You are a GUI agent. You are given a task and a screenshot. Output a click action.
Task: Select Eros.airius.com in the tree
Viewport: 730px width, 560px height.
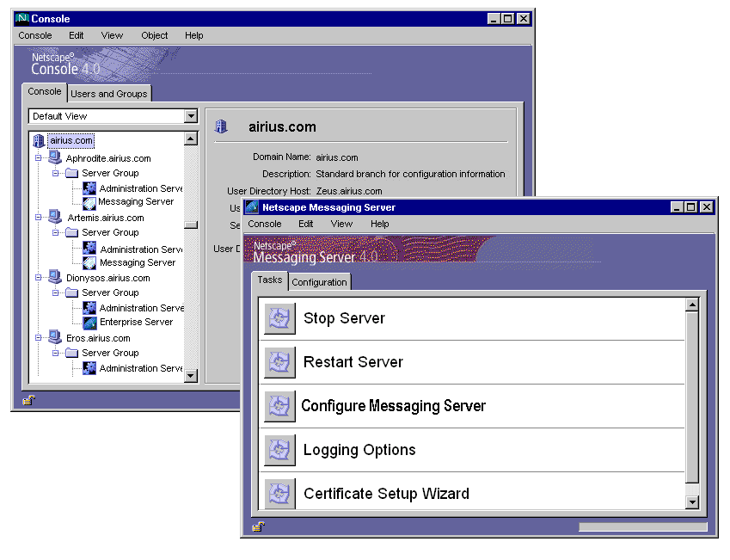[x=98, y=338]
